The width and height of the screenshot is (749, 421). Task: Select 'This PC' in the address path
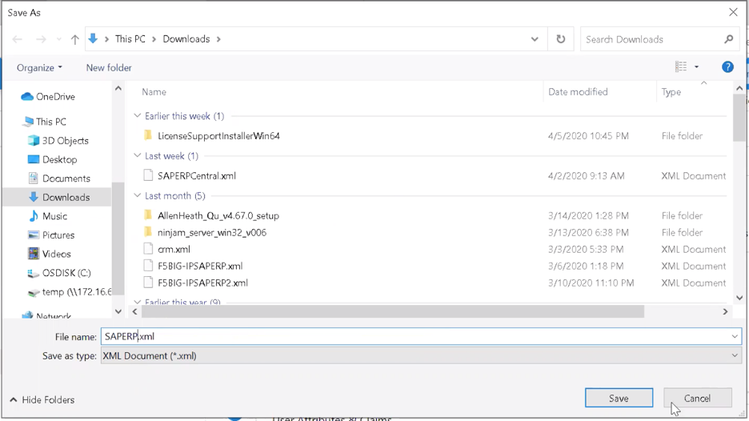[x=130, y=39]
